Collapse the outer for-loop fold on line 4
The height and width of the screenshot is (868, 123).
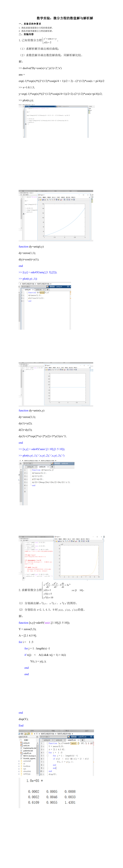pyautogui.click(x=48, y=753)
